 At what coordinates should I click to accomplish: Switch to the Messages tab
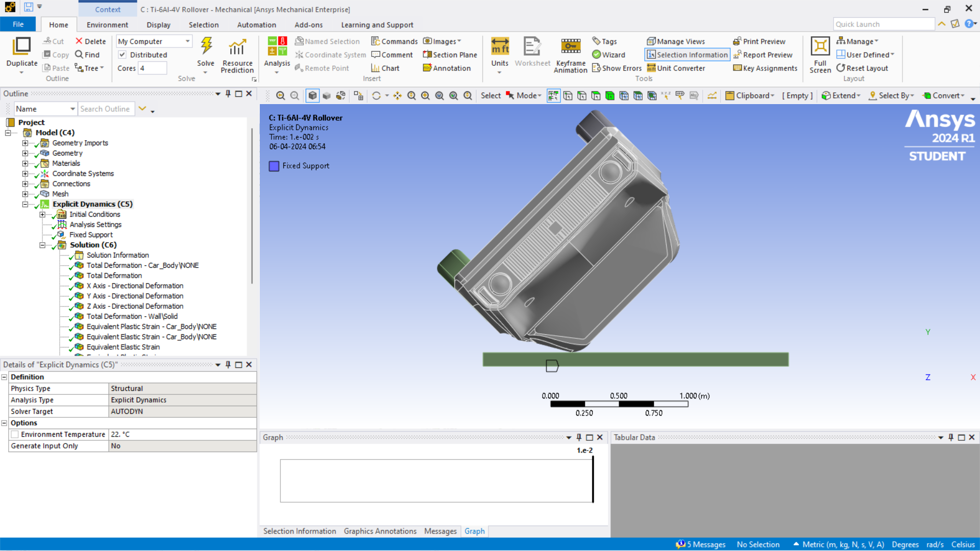(440, 531)
